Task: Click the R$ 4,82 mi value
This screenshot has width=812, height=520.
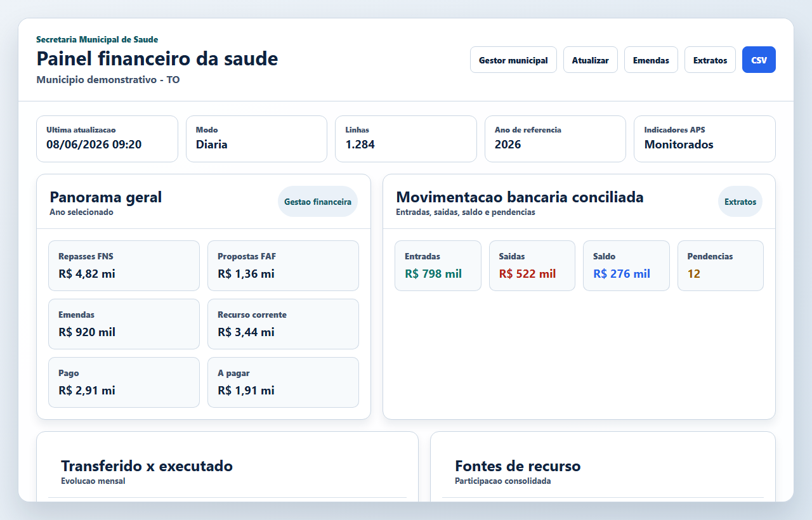Action: pyautogui.click(x=87, y=274)
